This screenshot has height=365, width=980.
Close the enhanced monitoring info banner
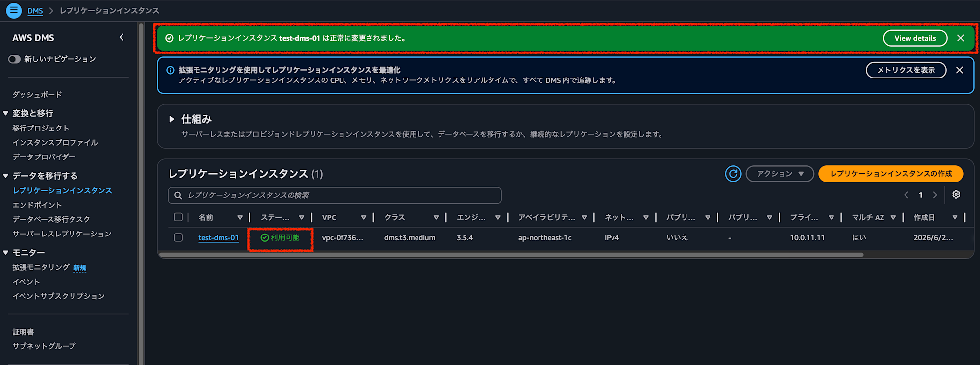(960, 70)
